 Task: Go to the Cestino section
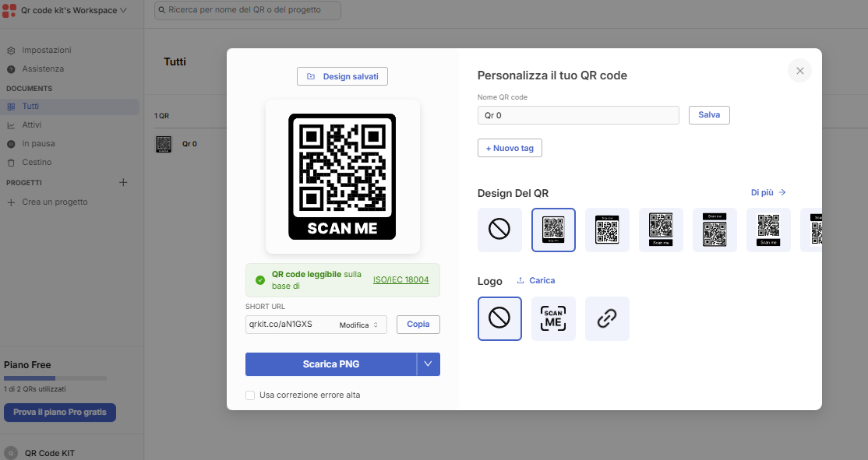(37, 162)
